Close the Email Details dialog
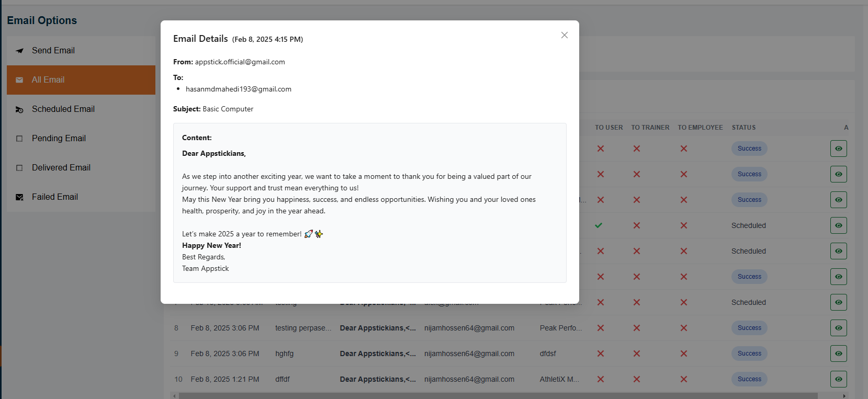This screenshot has height=399, width=868. coord(564,35)
